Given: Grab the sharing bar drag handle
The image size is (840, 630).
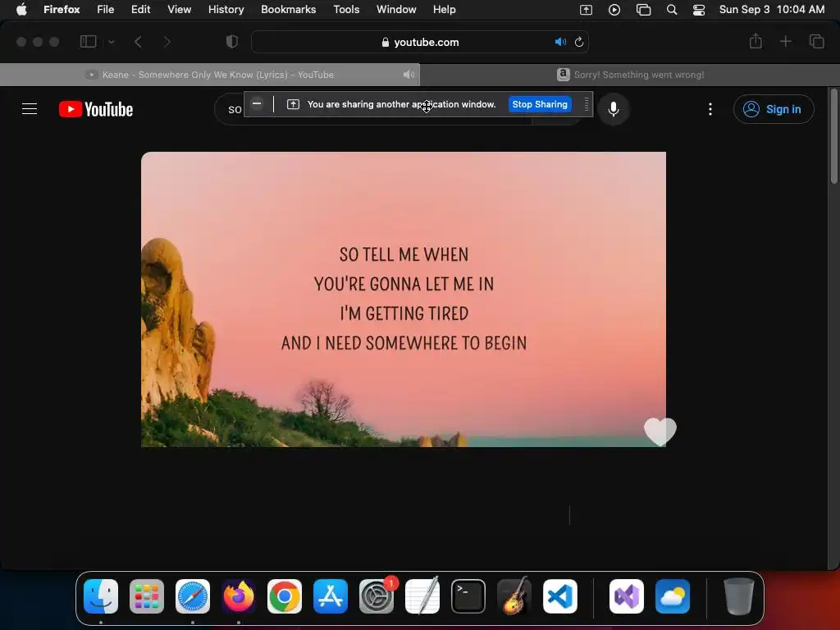Looking at the screenshot, I should pyautogui.click(x=586, y=104).
